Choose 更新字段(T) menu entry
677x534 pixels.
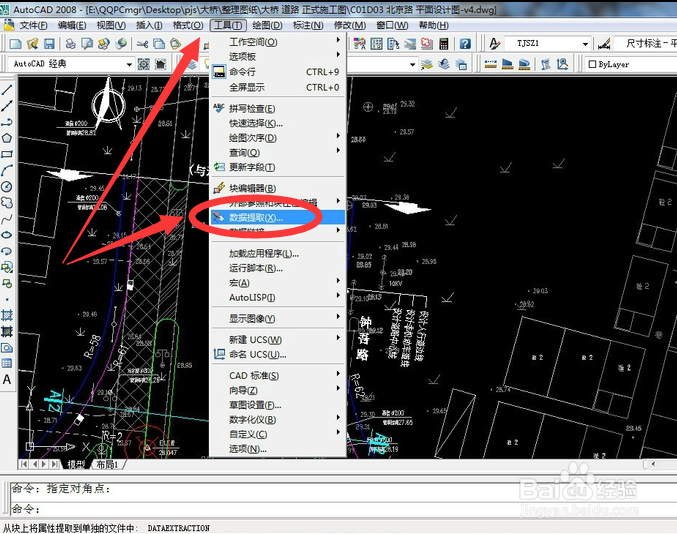click(278, 167)
